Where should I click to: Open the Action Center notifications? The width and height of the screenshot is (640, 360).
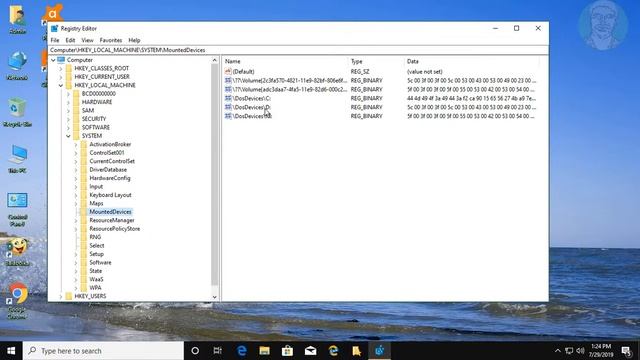626,351
